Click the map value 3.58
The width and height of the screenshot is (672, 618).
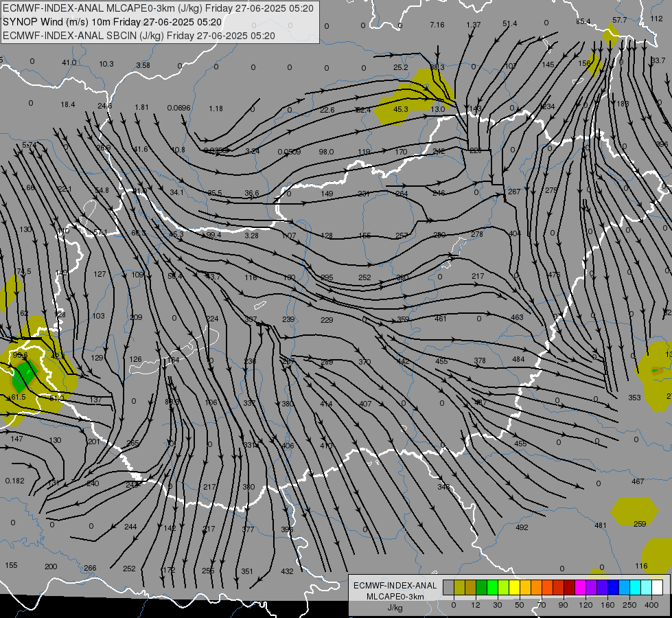(143, 65)
